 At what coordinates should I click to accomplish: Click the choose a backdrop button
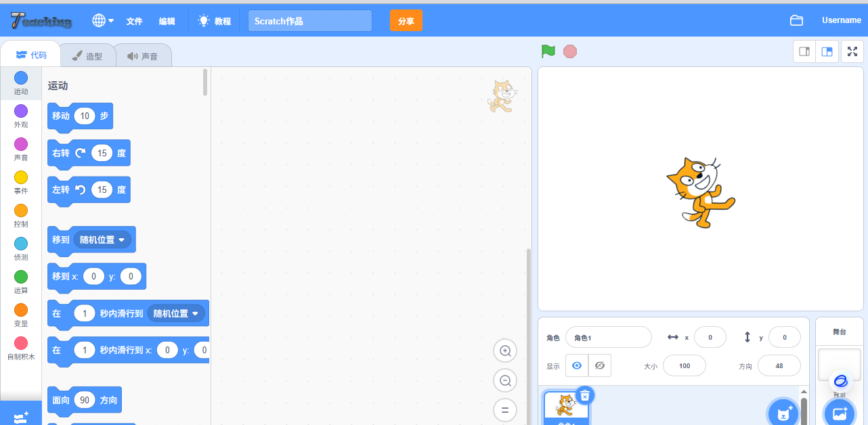(x=840, y=413)
